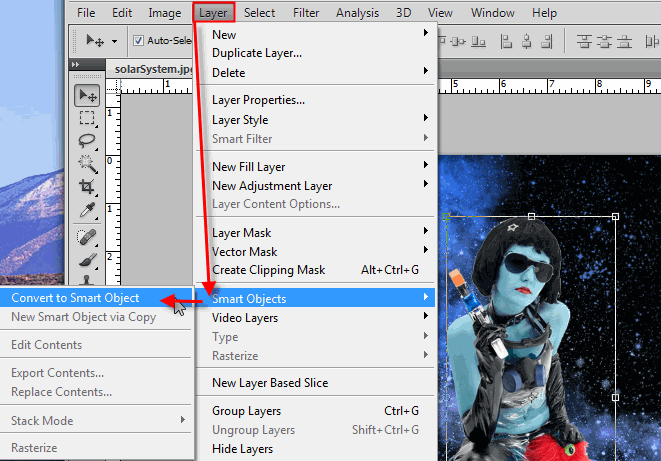661x461 pixels.
Task: Toggle the Auto-Select checkbox
Action: [x=138, y=41]
